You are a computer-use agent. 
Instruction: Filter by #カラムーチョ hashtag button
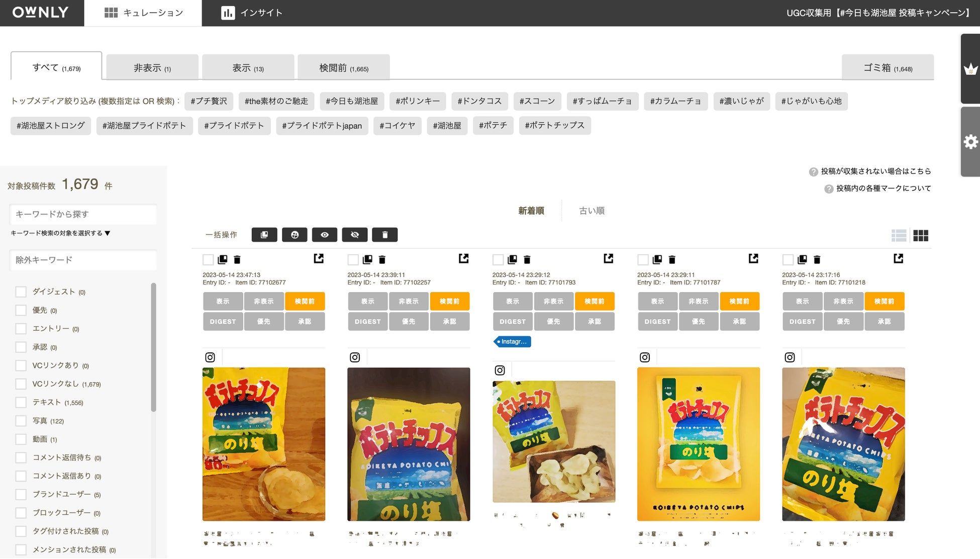coord(675,101)
